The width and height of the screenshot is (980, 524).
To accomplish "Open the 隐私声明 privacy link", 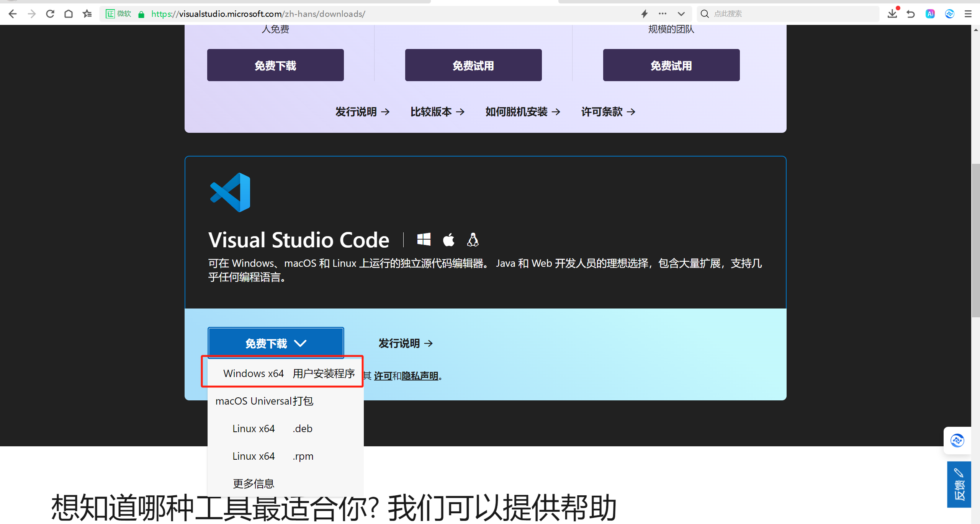I will coord(420,376).
